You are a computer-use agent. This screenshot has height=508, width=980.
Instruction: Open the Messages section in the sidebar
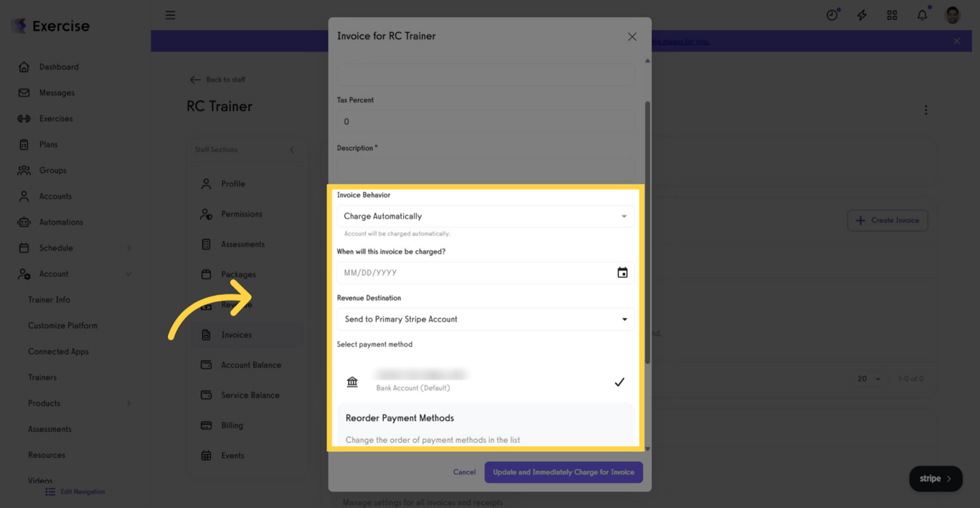[x=55, y=93]
